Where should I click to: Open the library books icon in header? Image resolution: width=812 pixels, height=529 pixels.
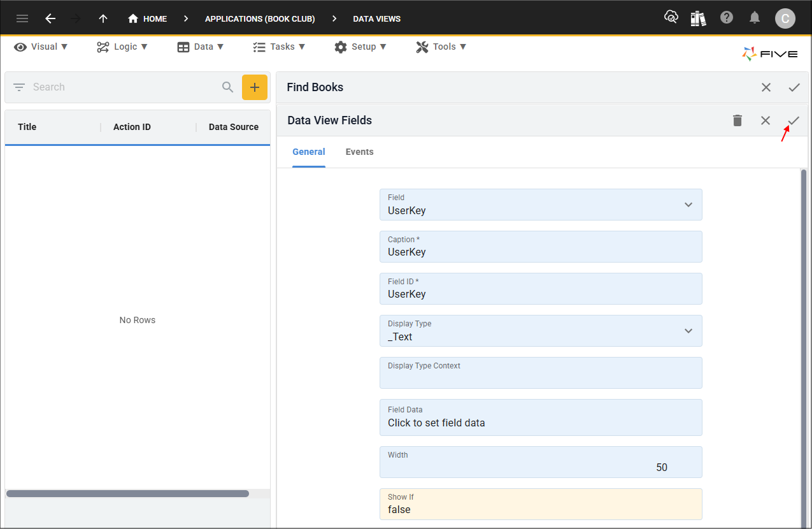click(699, 18)
